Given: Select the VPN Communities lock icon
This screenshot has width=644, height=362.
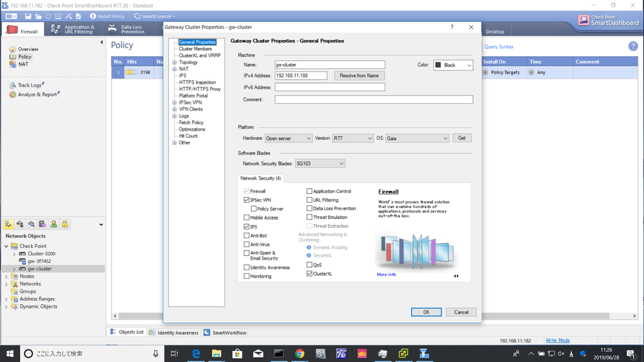Looking at the screenshot, I should pyautogui.click(x=65, y=224).
